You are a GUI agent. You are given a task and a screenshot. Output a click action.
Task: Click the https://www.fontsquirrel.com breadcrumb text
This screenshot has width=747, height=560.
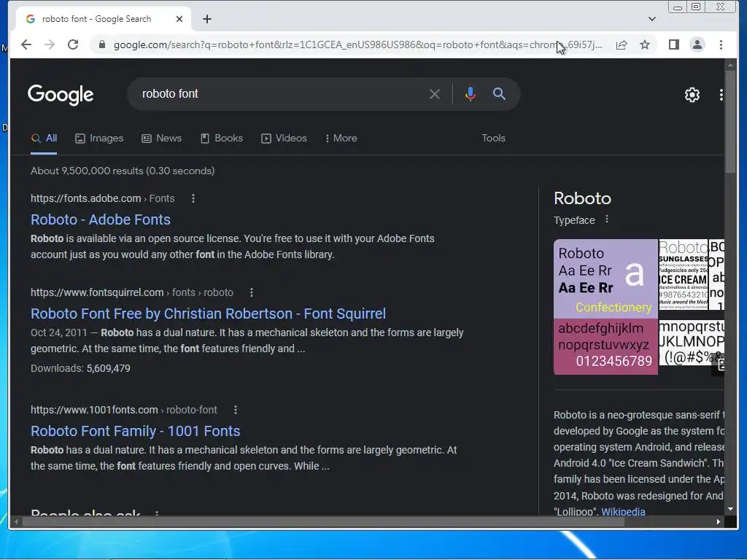(97, 292)
